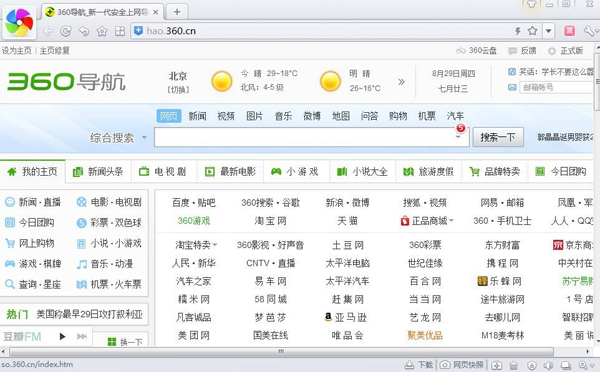Select the 新闻 search tab
This screenshot has height=372, width=600.
tap(197, 116)
